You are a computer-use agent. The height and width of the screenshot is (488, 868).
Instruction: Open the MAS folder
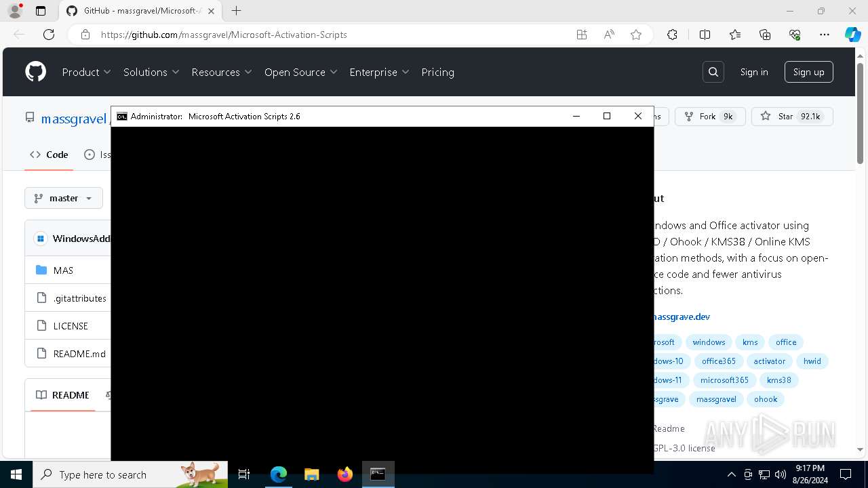point(63,270)
